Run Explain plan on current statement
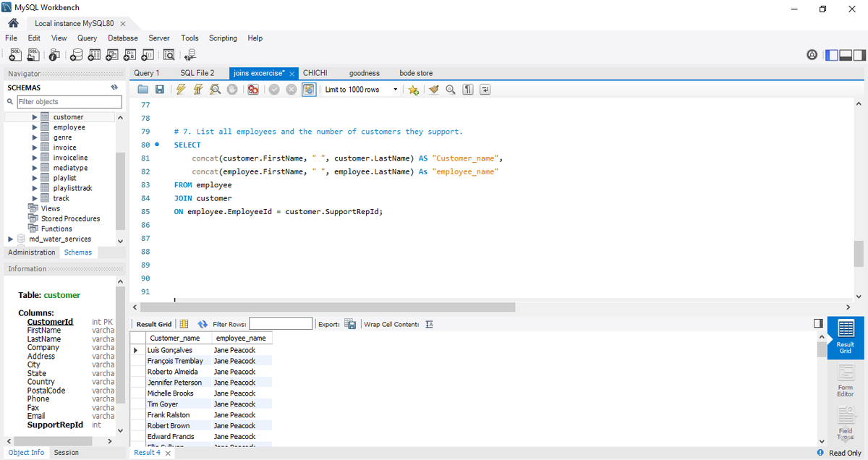The image size is (868, 460). pyautogui.click(x=216, y=90)
